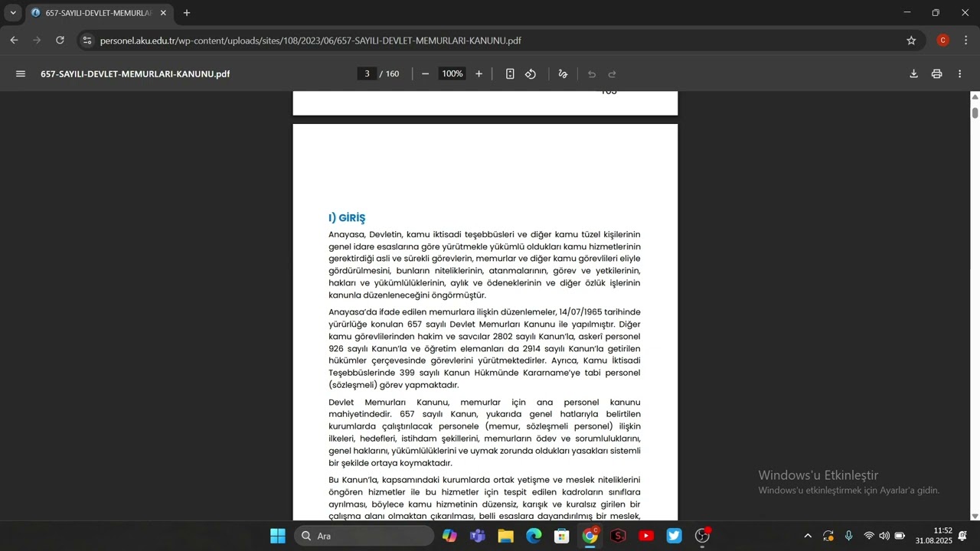Print the PDF document
The width and height of the screenshot is (980, 551).
(x=936, y=74)
